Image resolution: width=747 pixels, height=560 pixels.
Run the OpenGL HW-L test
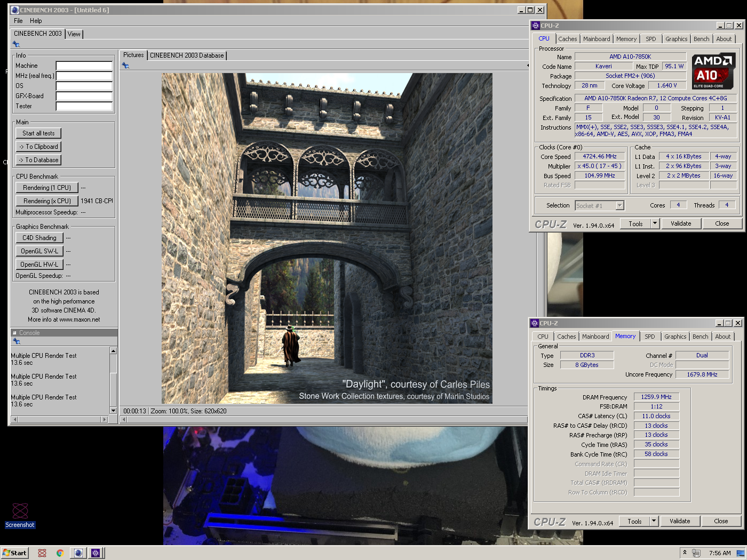point(39,265)
